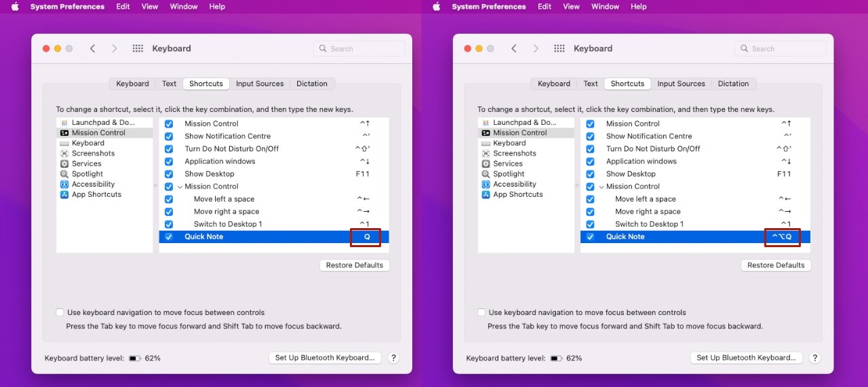Click Set Up Bluetooth Keyboard in right window
This screenshot has height=387, width=868.
[747, 358]
